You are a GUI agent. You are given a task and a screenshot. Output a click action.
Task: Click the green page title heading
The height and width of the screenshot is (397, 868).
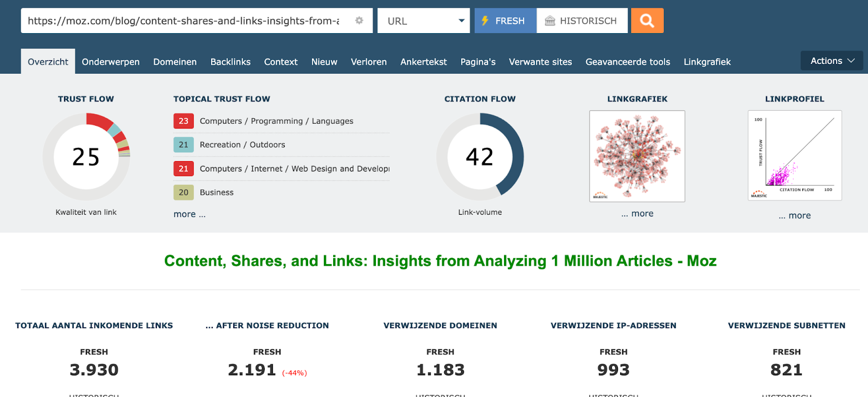(x=441, y=261)
